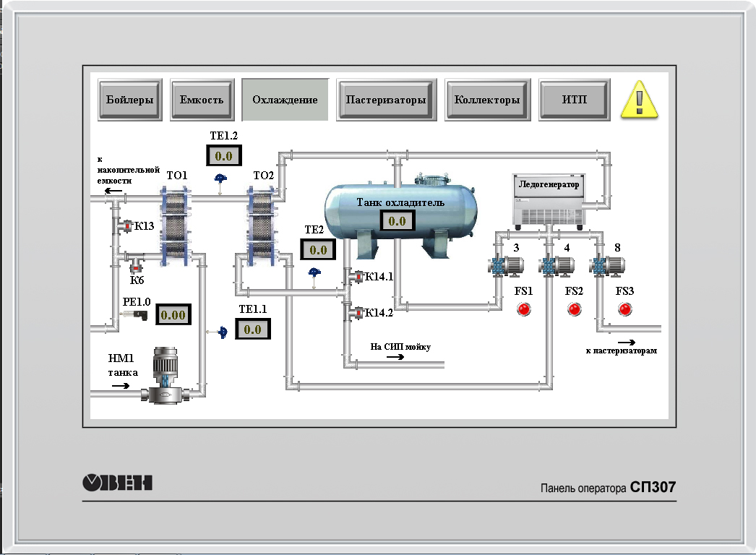The width and height of the screenshot is (756, 555).
Task: Open the Коллекторы page
Action: coord(487,100)
